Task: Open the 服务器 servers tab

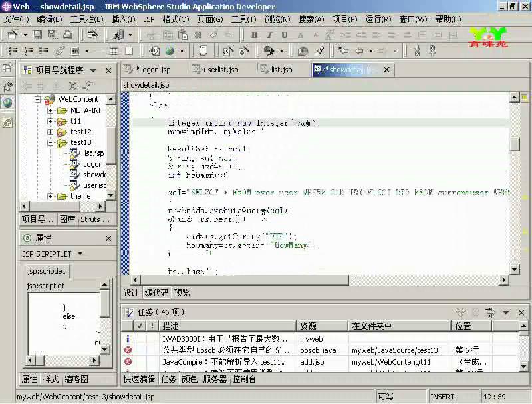Action: coord(215,379)
